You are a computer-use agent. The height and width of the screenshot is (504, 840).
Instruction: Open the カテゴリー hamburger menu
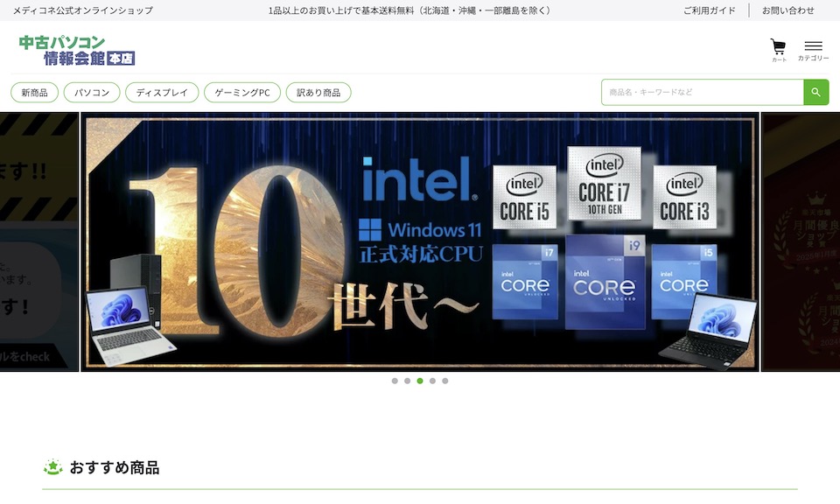813,51
